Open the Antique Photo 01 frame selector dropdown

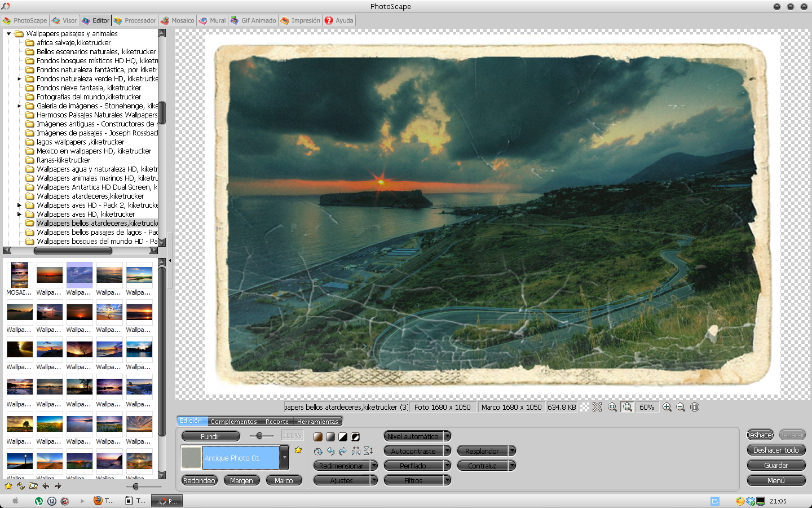pyautogui.click(x=285, y=457)
